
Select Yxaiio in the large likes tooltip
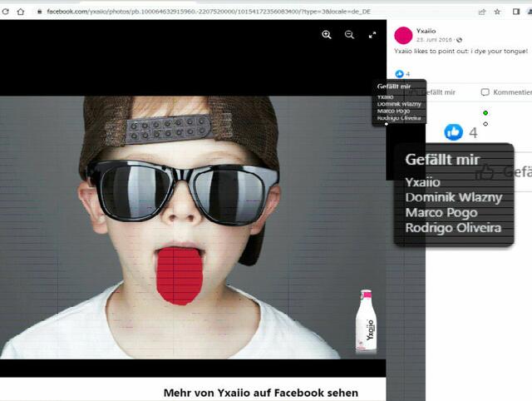[x=423, y=182]
